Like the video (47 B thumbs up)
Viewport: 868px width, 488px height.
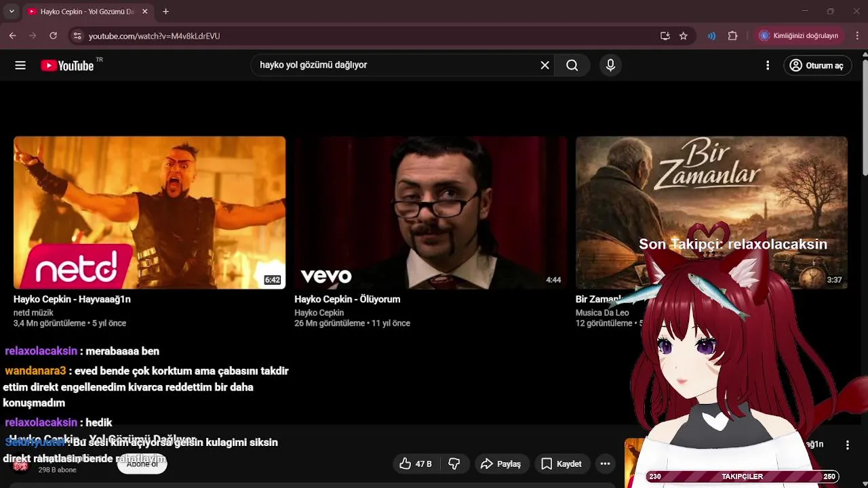(416, 464)
